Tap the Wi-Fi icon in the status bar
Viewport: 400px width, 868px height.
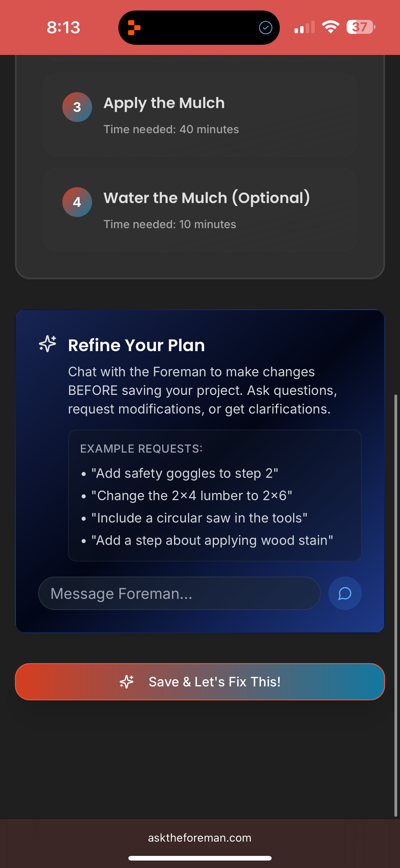[331, 27]
